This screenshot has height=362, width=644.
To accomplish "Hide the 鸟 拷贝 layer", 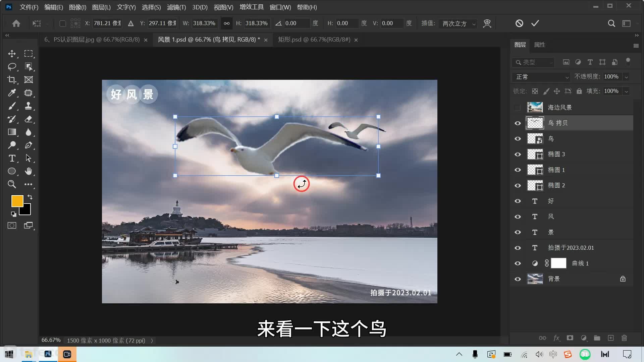I will [518, 123].
